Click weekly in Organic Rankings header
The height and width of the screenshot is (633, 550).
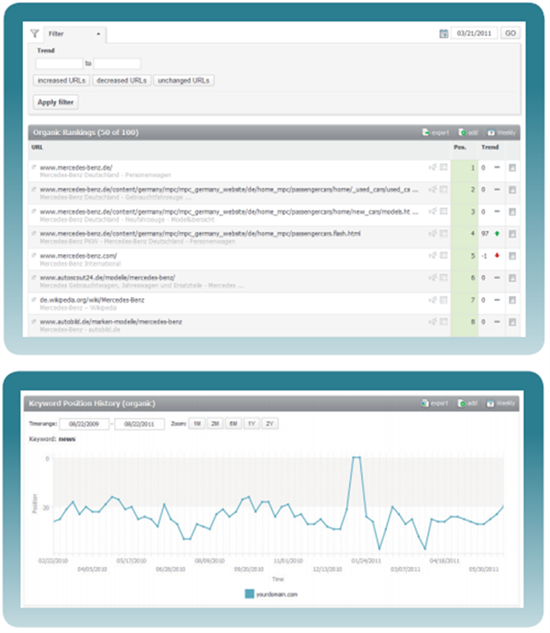coord(501,132)
